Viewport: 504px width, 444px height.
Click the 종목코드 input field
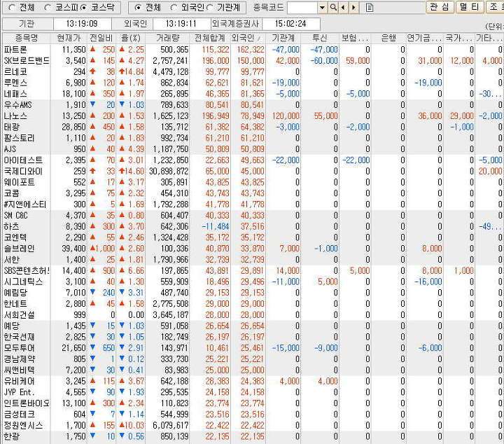tap(302, 8)
